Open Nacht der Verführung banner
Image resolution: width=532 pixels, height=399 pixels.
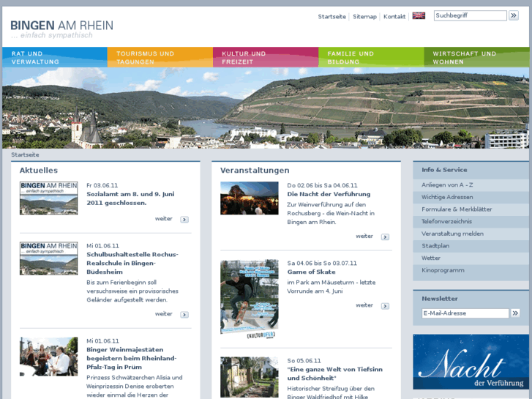coord(471,362)
